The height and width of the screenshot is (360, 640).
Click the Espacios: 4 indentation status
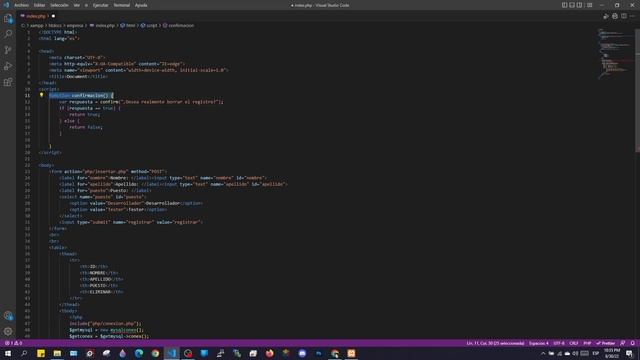pyautogui.click(x=538, y=343)
